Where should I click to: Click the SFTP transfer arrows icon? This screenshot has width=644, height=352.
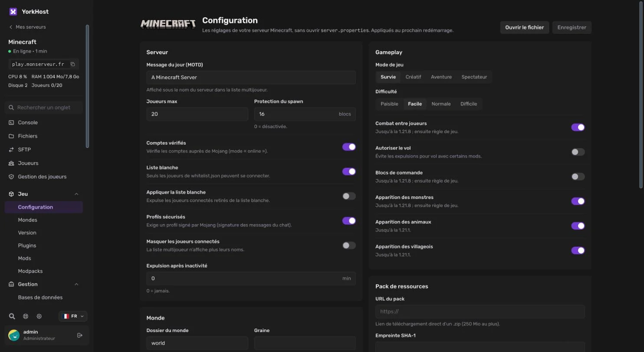(x=11, y=150)
